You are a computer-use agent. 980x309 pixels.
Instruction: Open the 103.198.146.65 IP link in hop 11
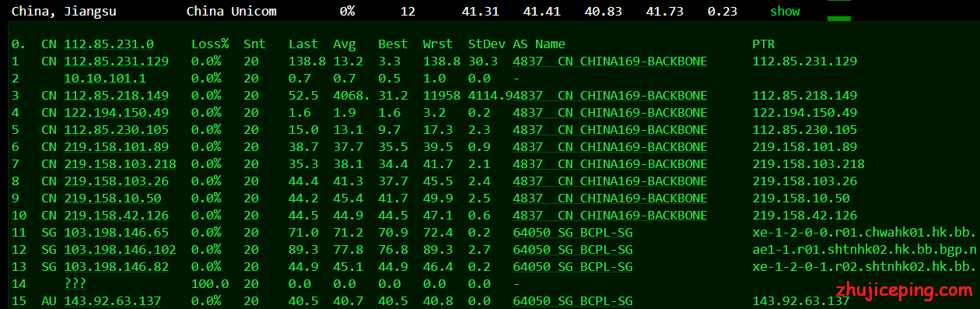(x=117, y=233)
